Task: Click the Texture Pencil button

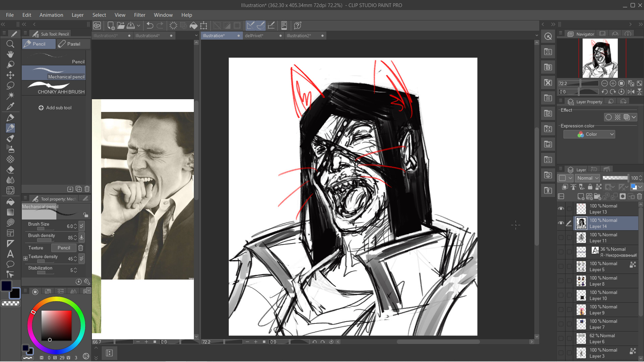Action: click(x=64, y=248)
